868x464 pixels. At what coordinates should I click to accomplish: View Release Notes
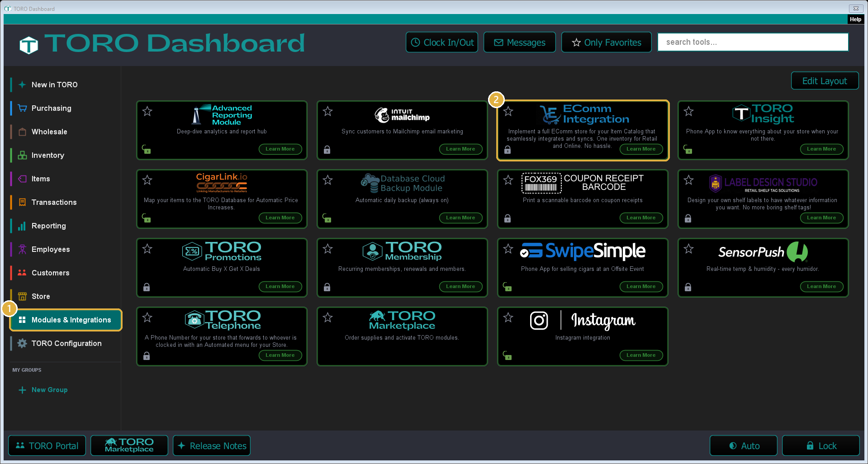click(x=212, y=446)
